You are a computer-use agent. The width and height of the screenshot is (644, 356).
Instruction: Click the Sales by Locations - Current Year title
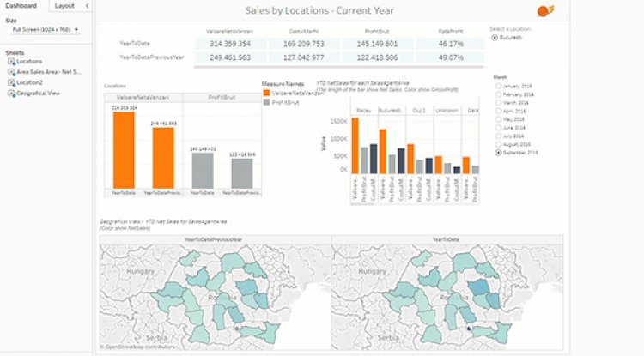click(x=319, y=10)
